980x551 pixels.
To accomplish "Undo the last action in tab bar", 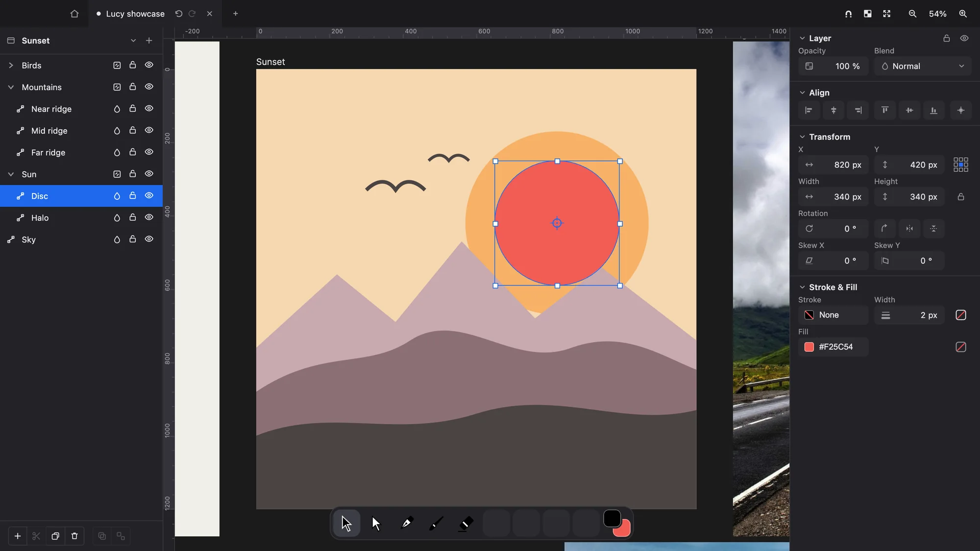I will pos(179,14).
